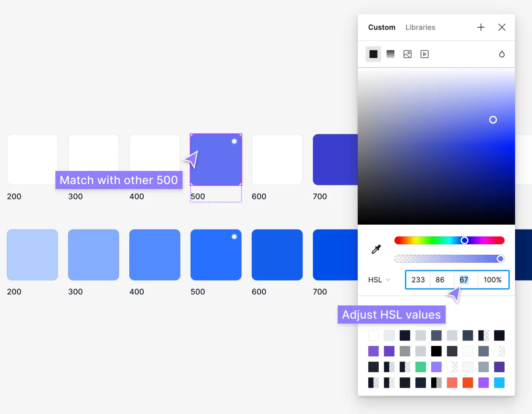Image resolution: width=532 pixels, height=414 pixels.
Task: Select the blue 300 square in bottom row
Action: tap(93, 255)
